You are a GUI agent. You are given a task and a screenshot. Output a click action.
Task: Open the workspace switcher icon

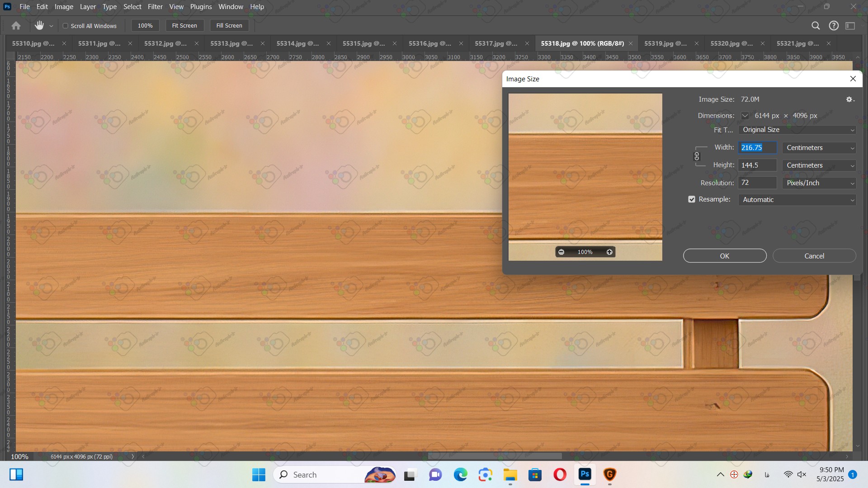(x=850, y=26)
